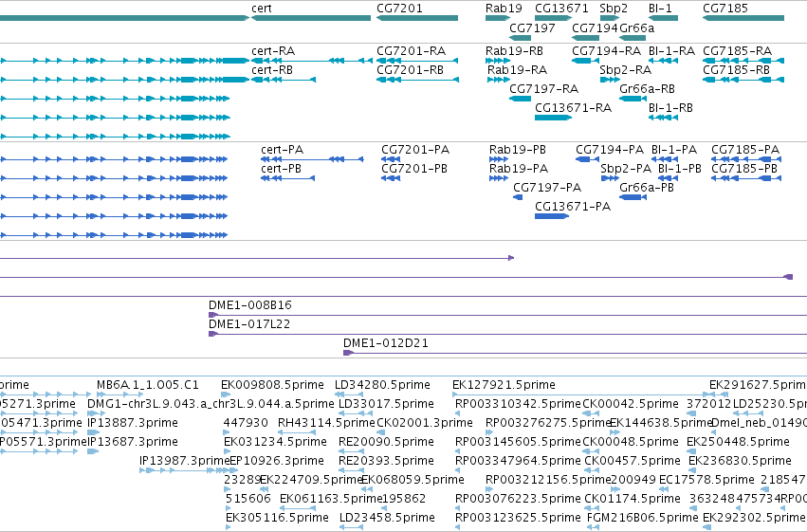This screenshot has height=532, width=807.
Task: Select the Bl-1-PA protein feature
Action: 665,159
